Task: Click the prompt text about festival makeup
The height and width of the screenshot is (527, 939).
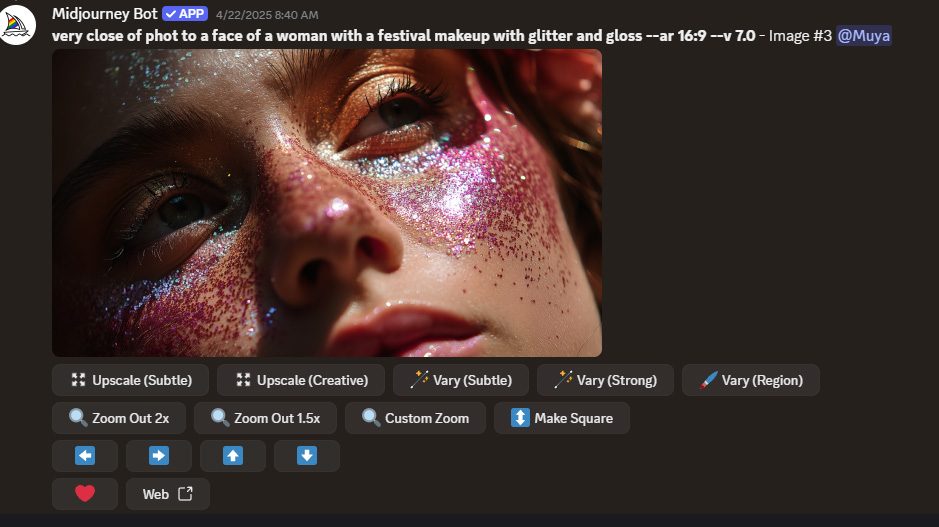Action: pos(404,36)
